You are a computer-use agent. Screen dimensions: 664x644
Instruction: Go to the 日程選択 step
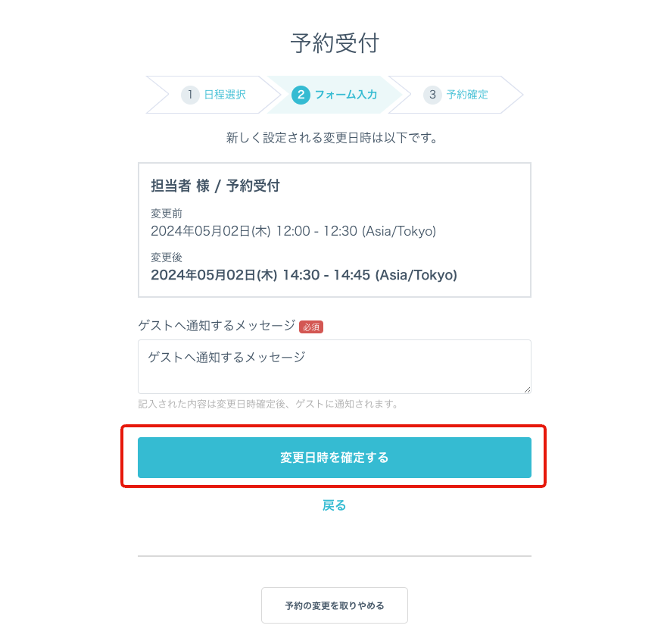pyautogui.click(x=224, y=95)
